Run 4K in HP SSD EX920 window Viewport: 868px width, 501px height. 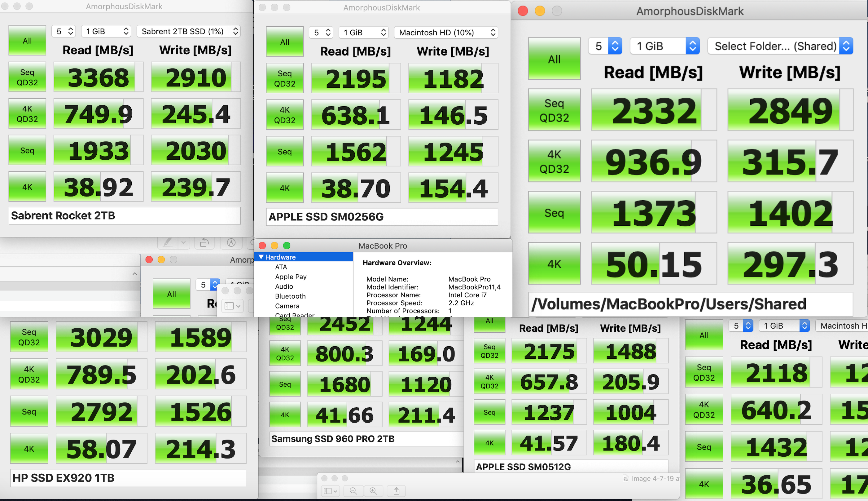point(29,448)
